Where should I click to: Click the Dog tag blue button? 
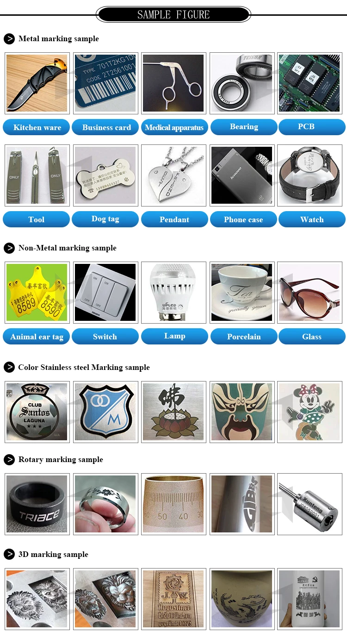pyautogui.click(x=105, y=219)
